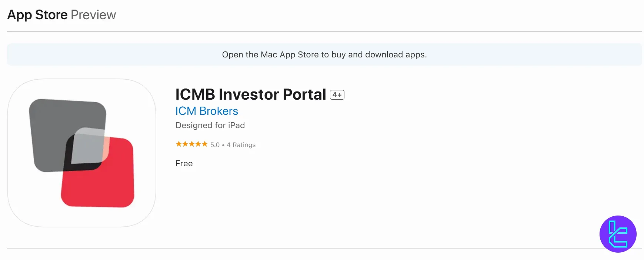
Task: Click the 5.0 rating score
Action: pyautogui.click(x=215, y=145)
